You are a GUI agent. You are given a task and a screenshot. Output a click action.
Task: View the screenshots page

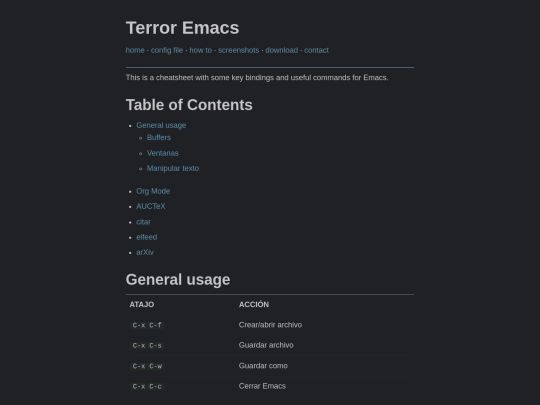(x=238, y=50)
